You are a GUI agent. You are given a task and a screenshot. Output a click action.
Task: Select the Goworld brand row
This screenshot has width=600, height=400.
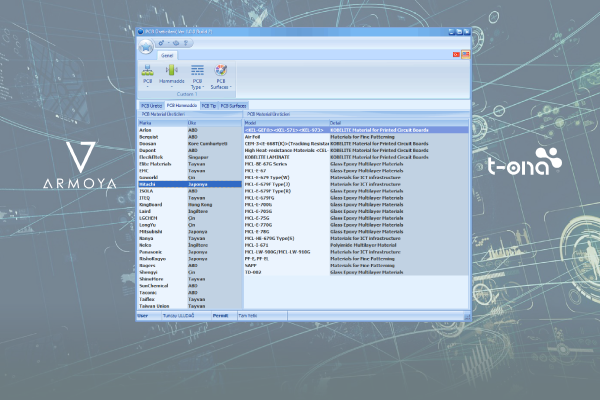(190, 178)
